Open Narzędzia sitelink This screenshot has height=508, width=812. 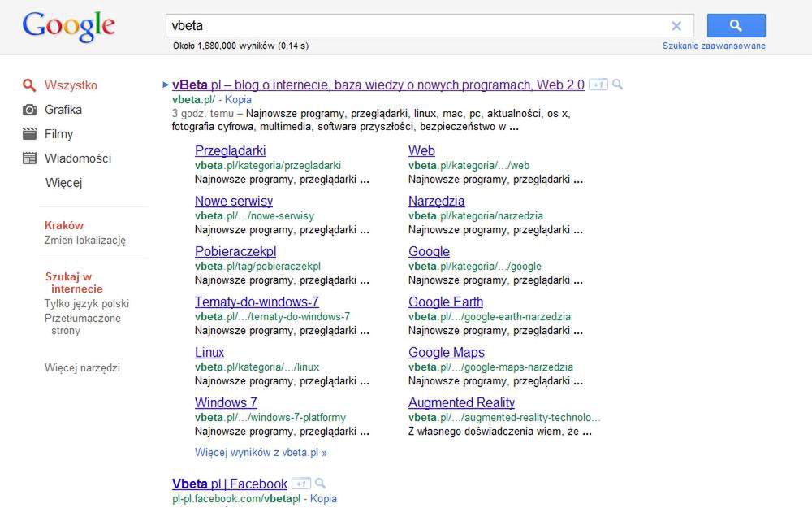point(437,201)
